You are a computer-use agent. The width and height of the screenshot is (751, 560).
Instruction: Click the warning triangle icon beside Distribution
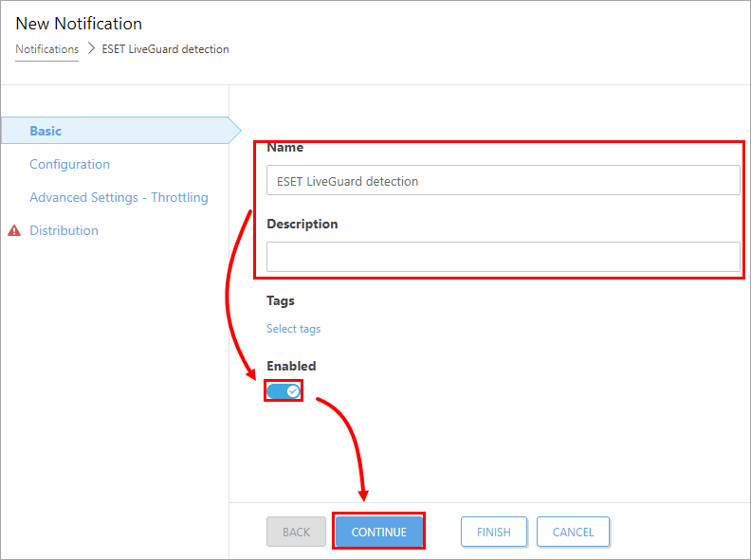point(14,230)
